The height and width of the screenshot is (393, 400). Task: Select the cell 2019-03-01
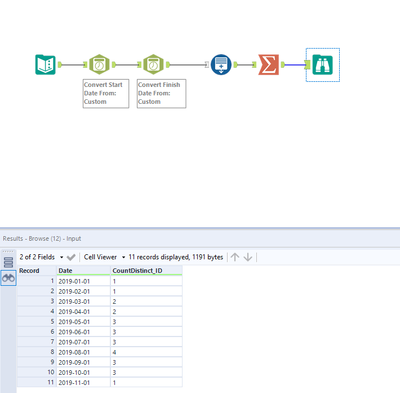(83, 301)
